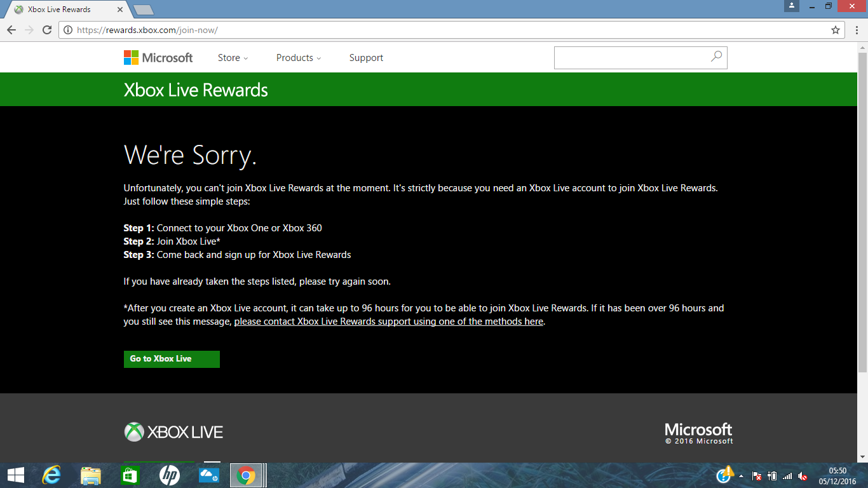Click the search magnifier icon
The height and width of the screenshot is (488, 868).
pos(717,57)
